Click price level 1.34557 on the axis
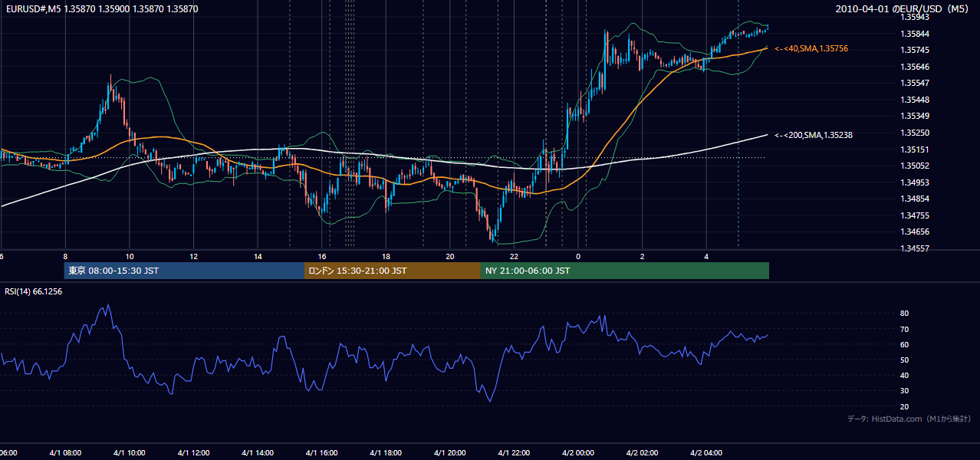Screen dimensions: 980x460 pyautogui.click(x=914, y=248)
